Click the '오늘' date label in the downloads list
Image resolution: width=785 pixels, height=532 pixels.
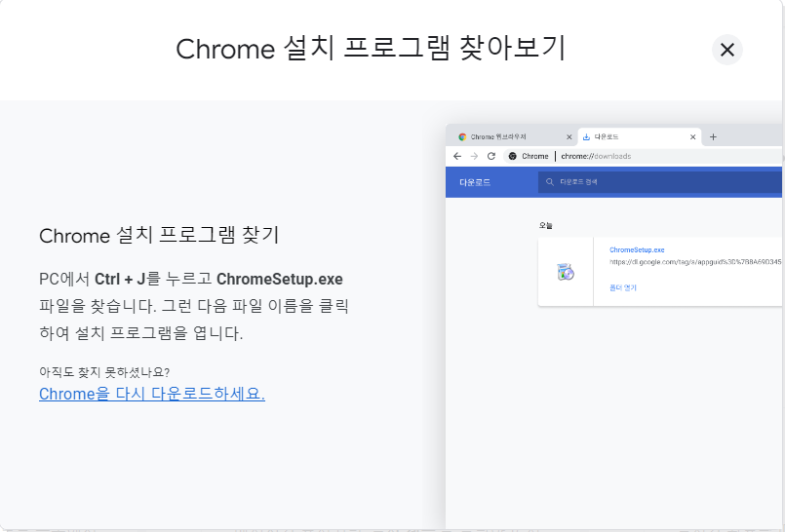tap(546, 225)
